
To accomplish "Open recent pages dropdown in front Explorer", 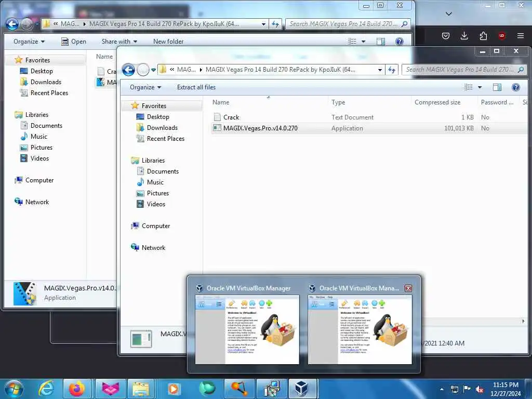I will tap(153, 70).
